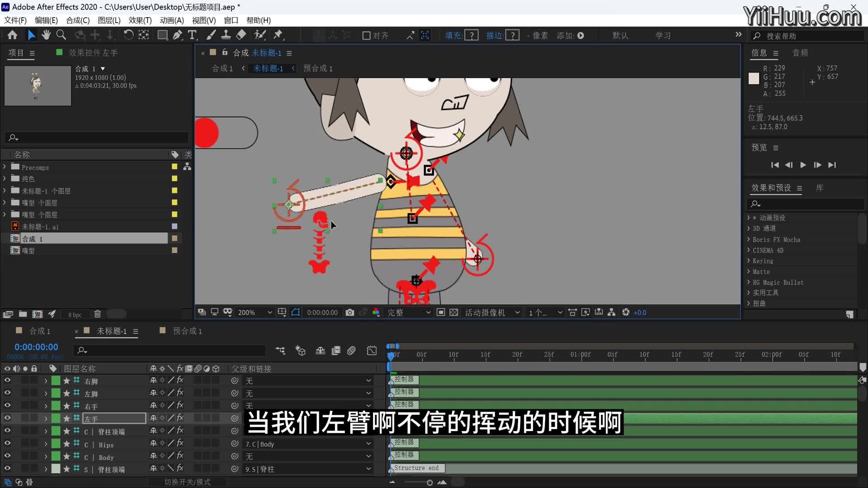The height and width of the screenshot is (488, 868).
Task: Select the Puppet Pin tool
Action: tap(278, 35)
